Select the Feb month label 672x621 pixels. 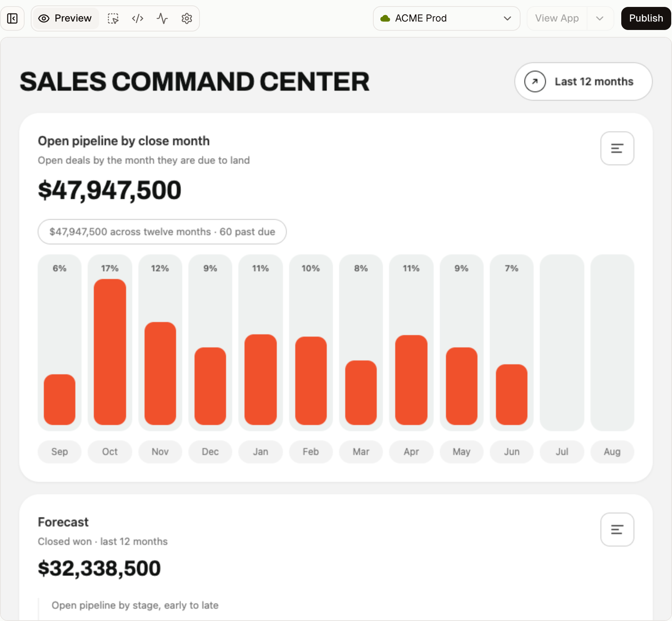pyautogui.click(x=311, y=452)
